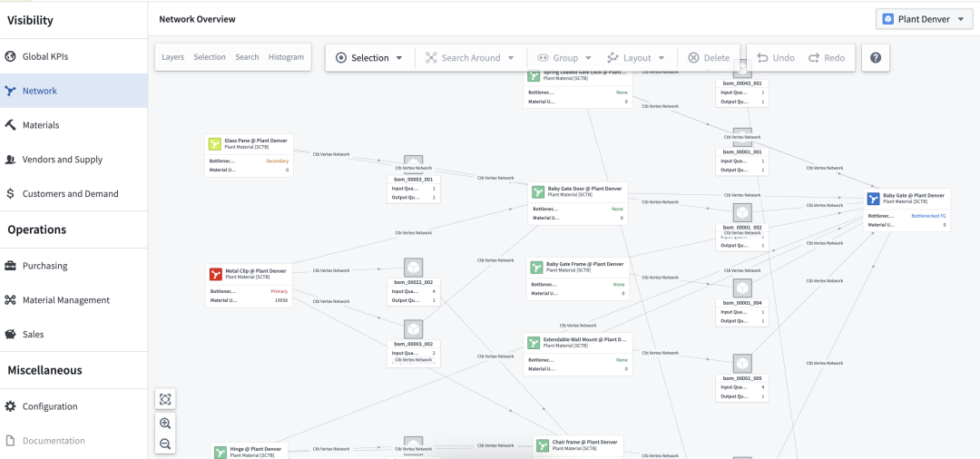Click the bom_00003_001 cube icon

(x=413, y=164)
